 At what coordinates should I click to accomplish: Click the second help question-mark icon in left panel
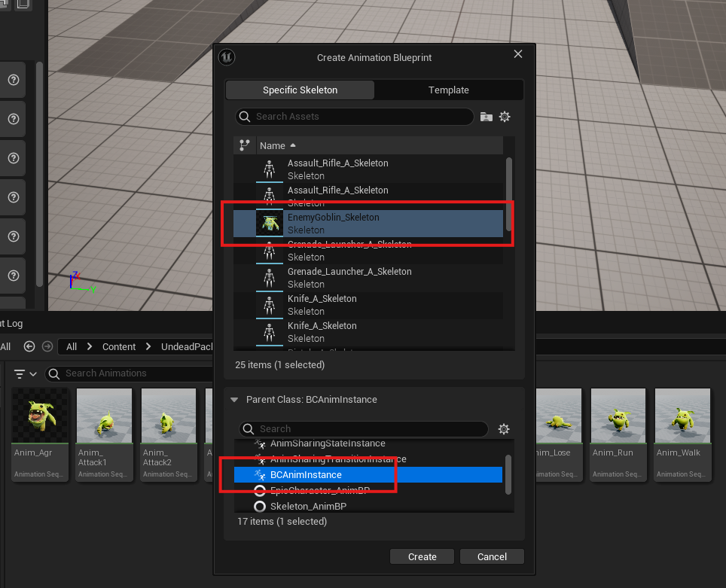pos(14,119)
